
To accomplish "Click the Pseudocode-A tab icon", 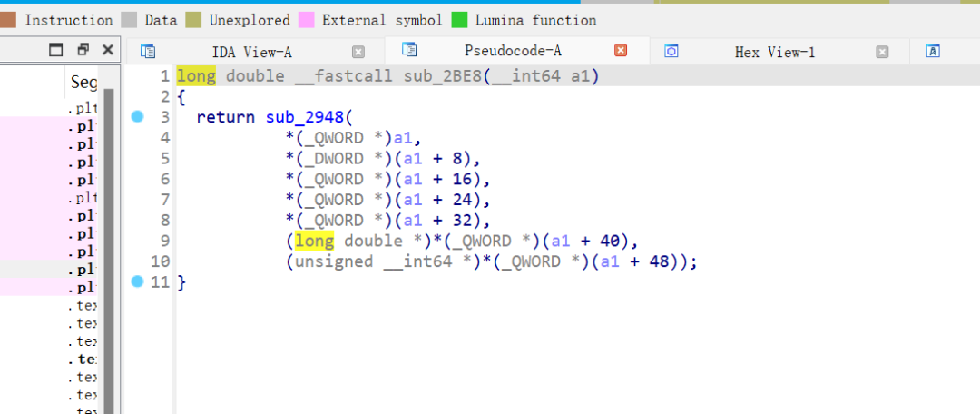I will click(x=409, y=50).
